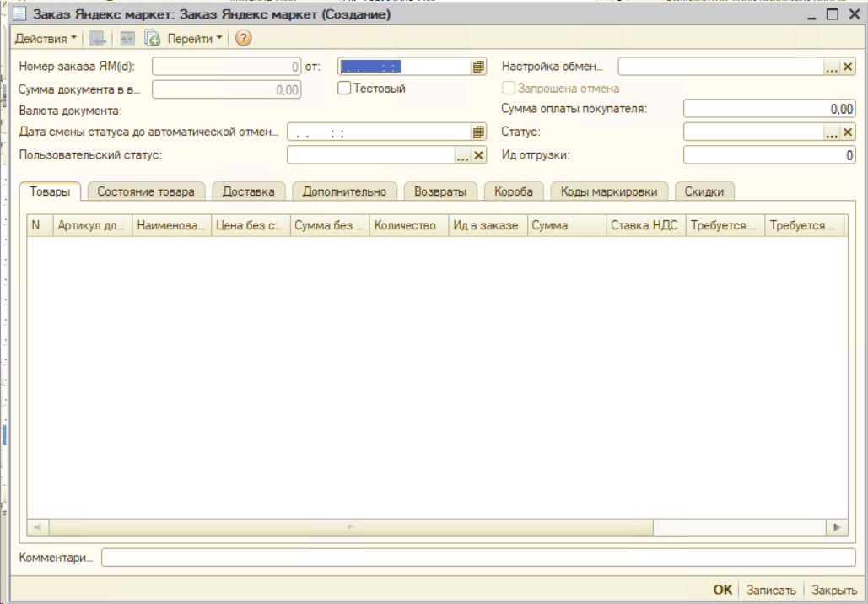The width and height of the screenshot is (868, 604).
Task: Click the Количество column header
Action: (x=409, y=225)
